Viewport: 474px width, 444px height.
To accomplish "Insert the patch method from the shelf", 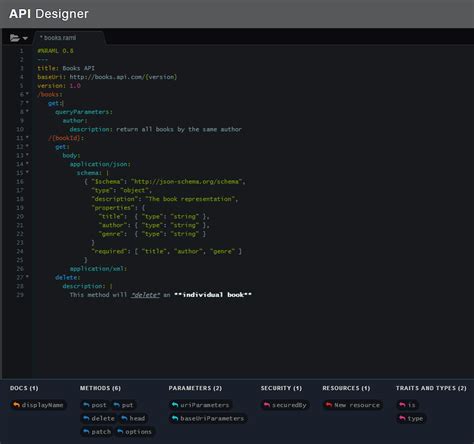I will click(97, 432).
